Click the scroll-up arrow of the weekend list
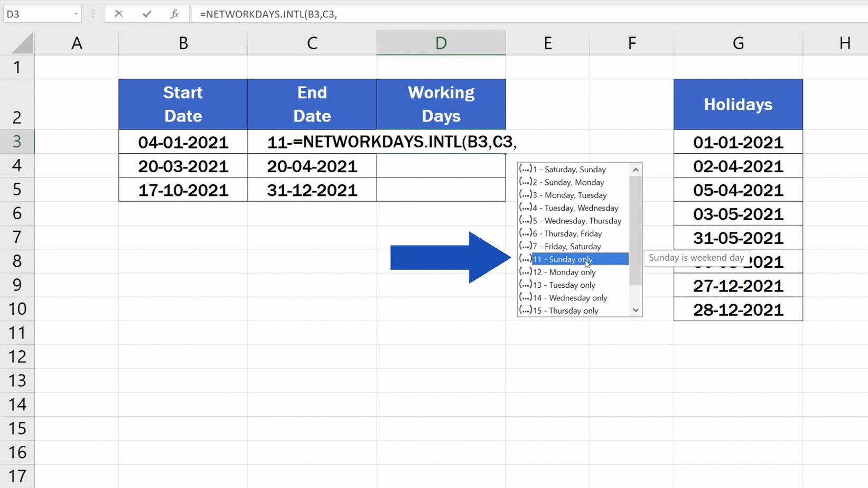Viewport: 868px width, 488px height. (635, 169)
